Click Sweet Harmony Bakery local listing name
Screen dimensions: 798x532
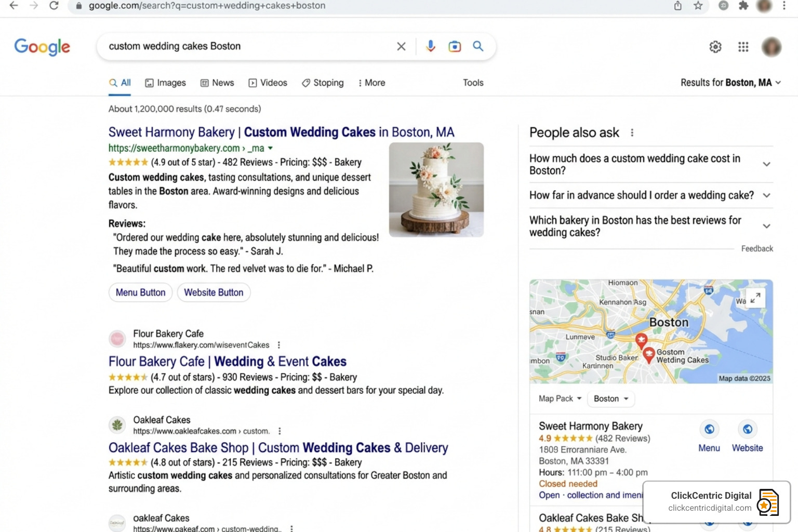591,426
